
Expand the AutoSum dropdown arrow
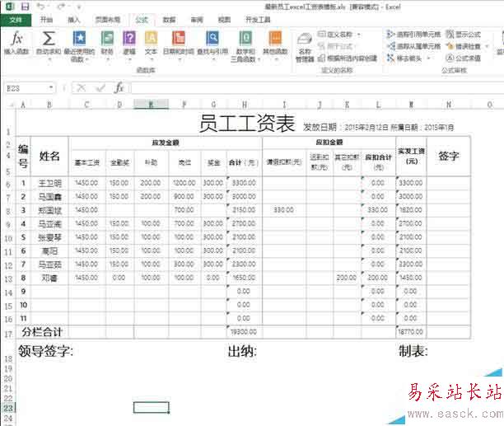pos(49,59)
